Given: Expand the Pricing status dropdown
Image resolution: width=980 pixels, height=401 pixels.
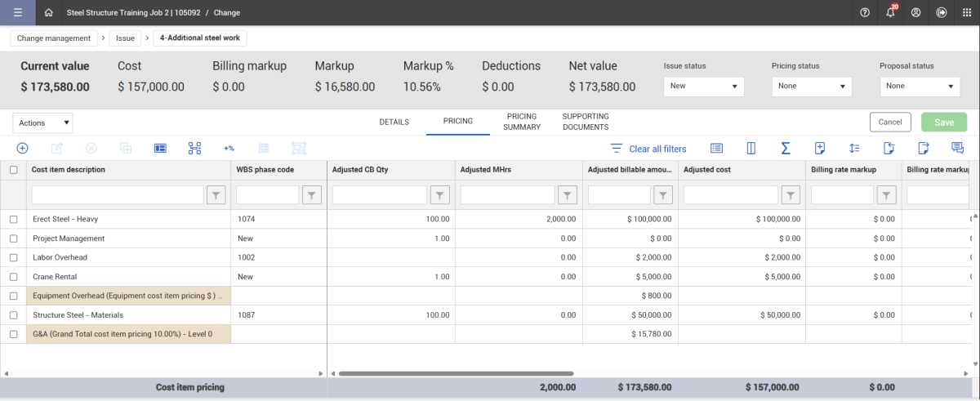Looking at the screenshot, I should coord(811,86).
